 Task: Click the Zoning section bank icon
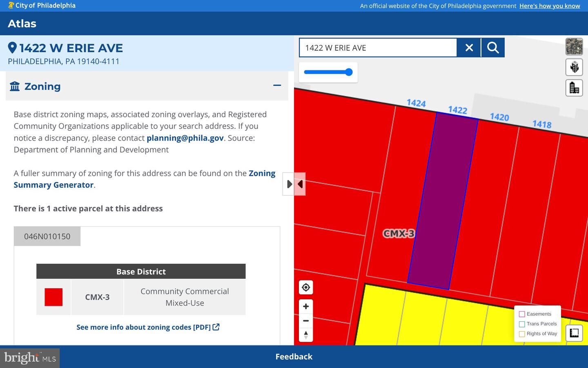(15, 86)
